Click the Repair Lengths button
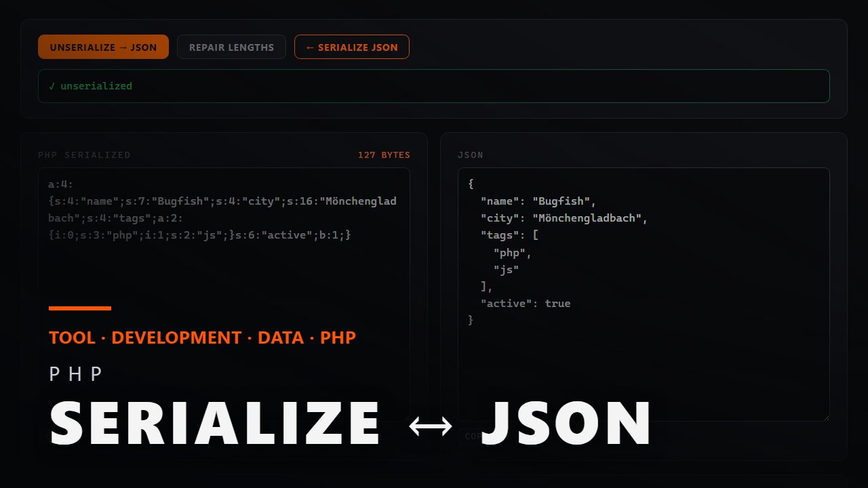 (231, 47)
